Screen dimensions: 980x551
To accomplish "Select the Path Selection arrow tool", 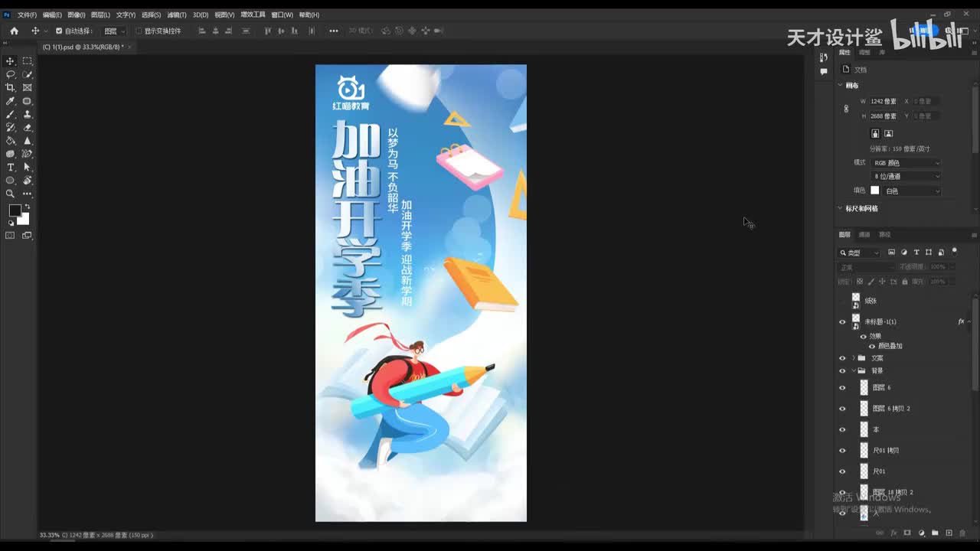I will [x=28, y=167].
